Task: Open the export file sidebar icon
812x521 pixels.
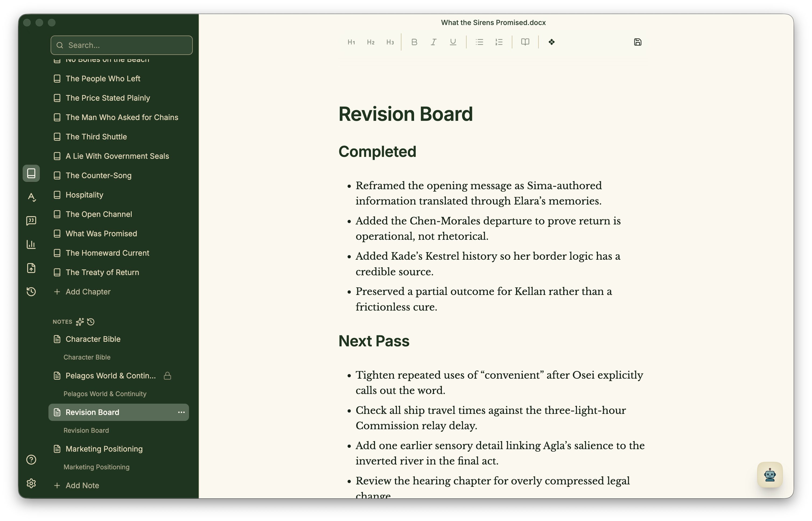Action: (31, 268)
